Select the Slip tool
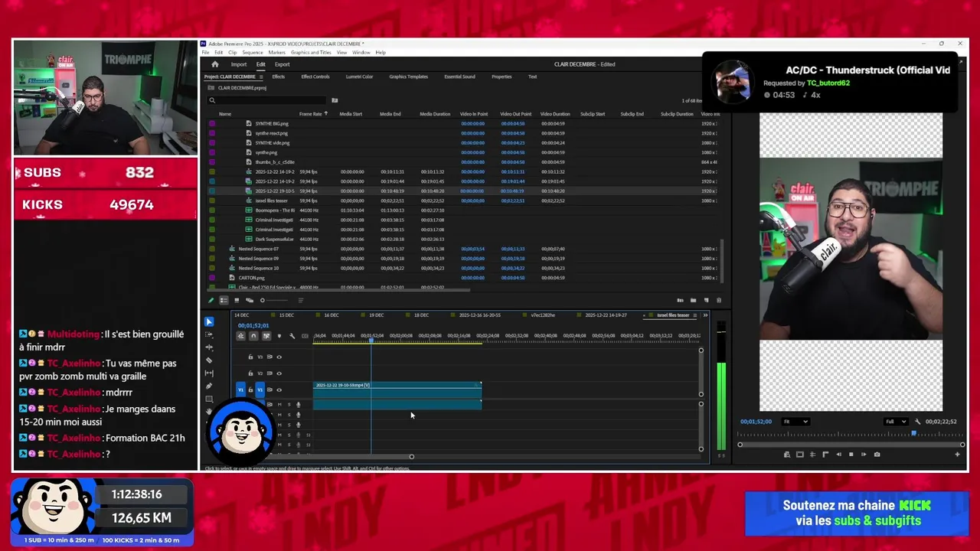 (209, 373)
